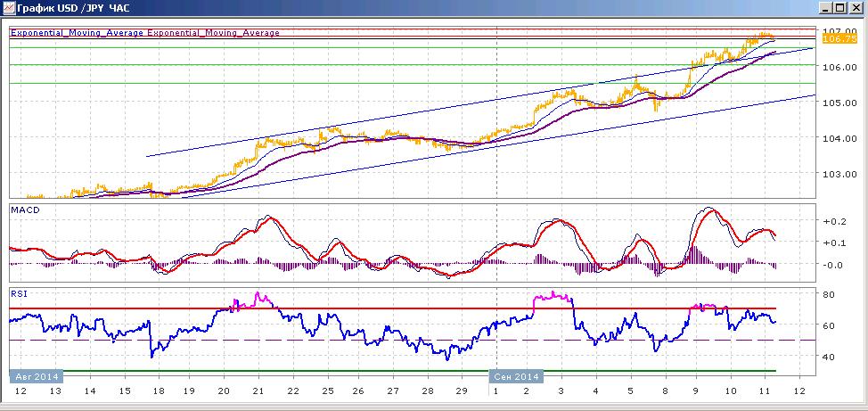Click date label 9 on time axis
Screen dimensions: 868x411
(x=696, y=391)
